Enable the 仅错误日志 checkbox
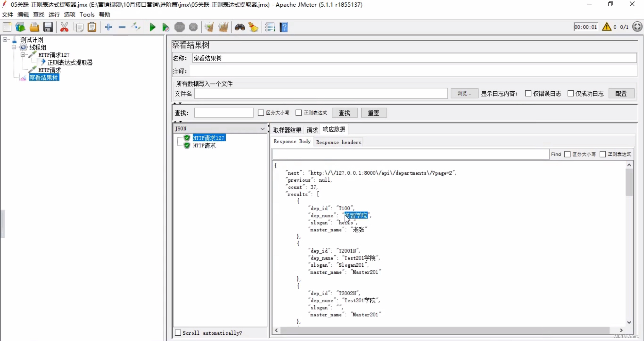644x341 pixels. tap(528, 94)
